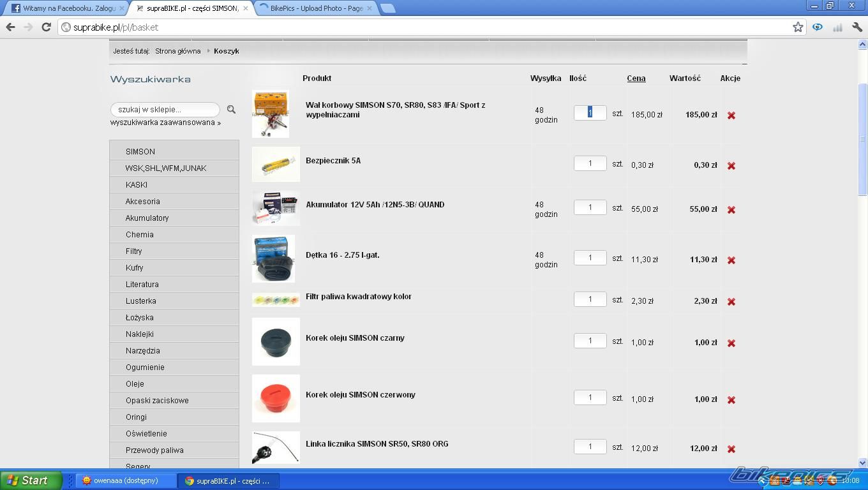Viewport: 868px width, 490px height.
Task: Open Akcesoria category
Action: pyautogui.click(x=174, y=202)
